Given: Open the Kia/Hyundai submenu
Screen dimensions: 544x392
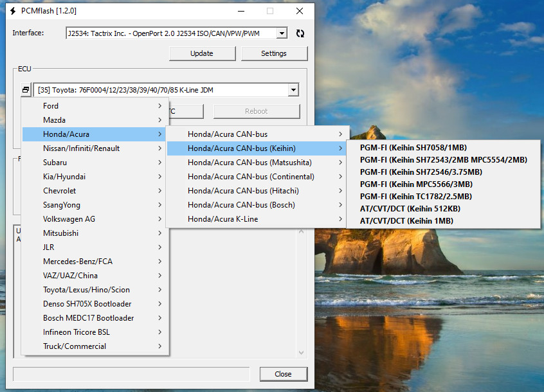Looking at the screenshot, I should 95,177.
